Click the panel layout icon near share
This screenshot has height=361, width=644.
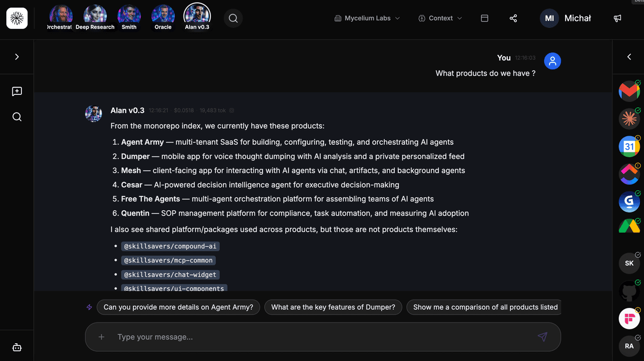[484, 18]
